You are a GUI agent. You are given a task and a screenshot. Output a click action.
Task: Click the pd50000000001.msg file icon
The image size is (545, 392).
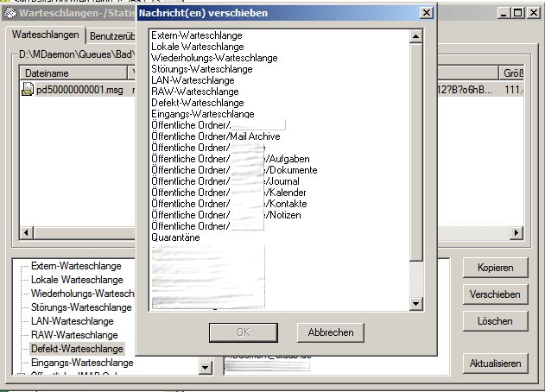28,90
